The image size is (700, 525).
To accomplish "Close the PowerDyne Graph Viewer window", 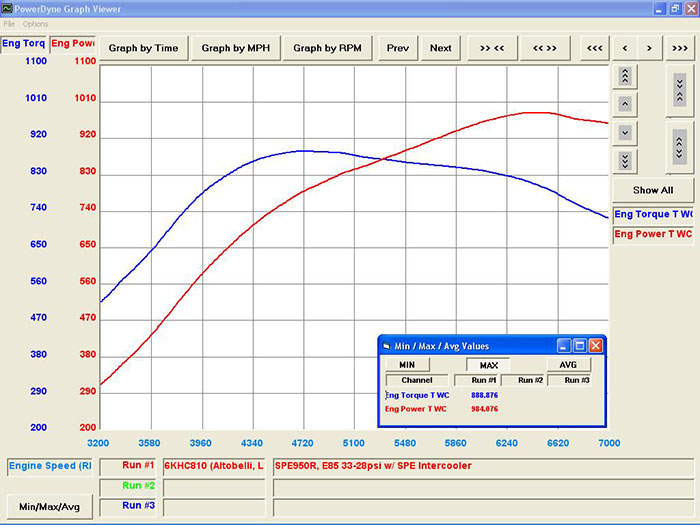I will [691, 8].
